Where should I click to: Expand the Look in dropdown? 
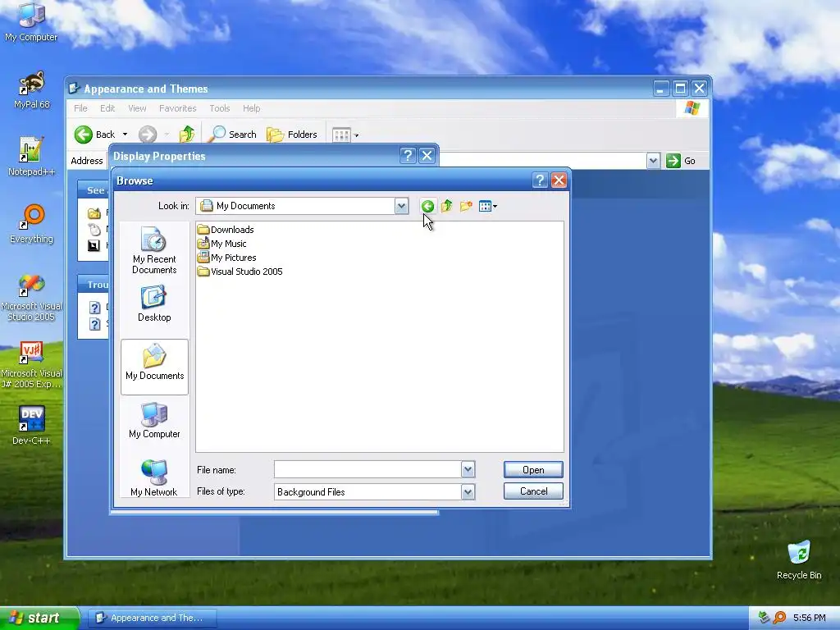(401, 206)
